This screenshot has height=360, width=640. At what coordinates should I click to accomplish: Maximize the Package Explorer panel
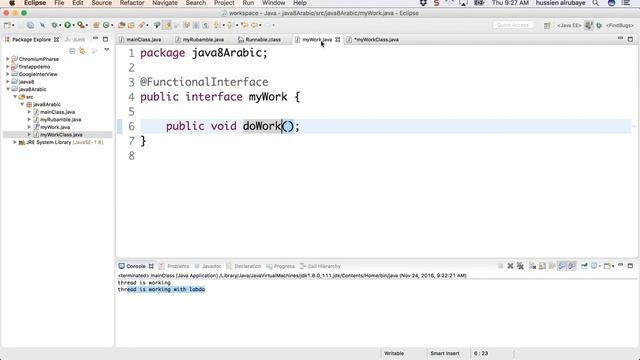point(105,39)
